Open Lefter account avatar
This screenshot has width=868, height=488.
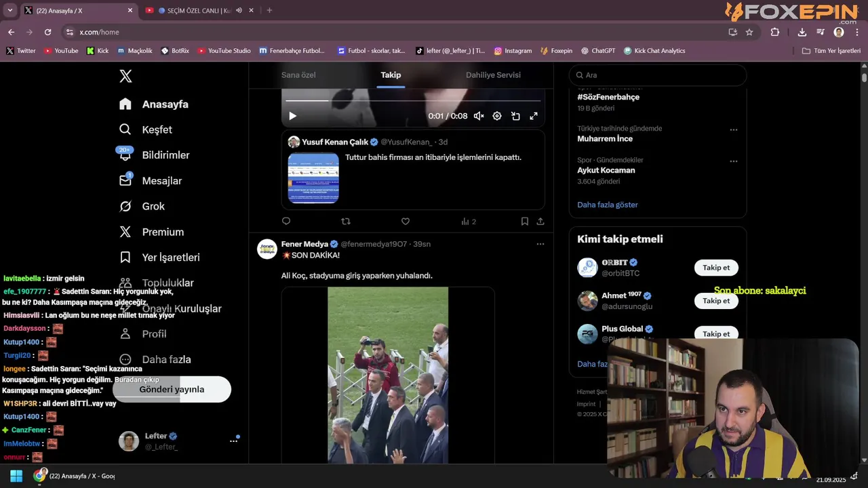click(x=129, y=441)
